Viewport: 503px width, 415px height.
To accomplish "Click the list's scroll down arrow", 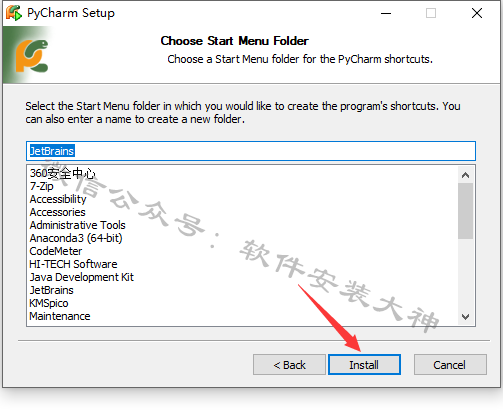I will point(465,316).
